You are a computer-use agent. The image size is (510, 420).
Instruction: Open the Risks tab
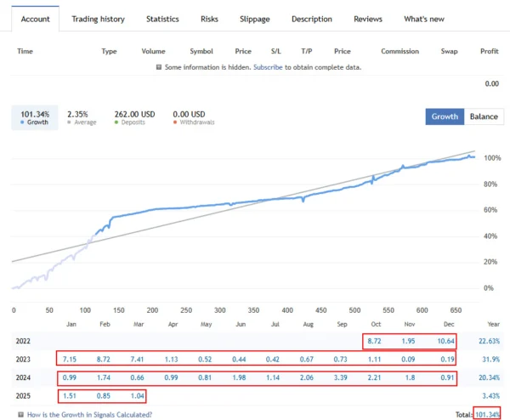(209, 19)
